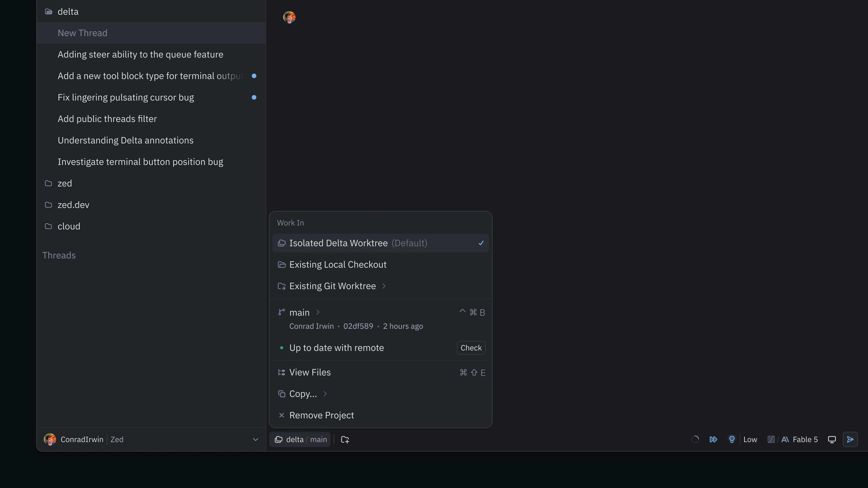The height and width of the screenshot is (488, 868).
Task: Click the checkmark on Isolated Delta Worktree
Action: point(481,243)
